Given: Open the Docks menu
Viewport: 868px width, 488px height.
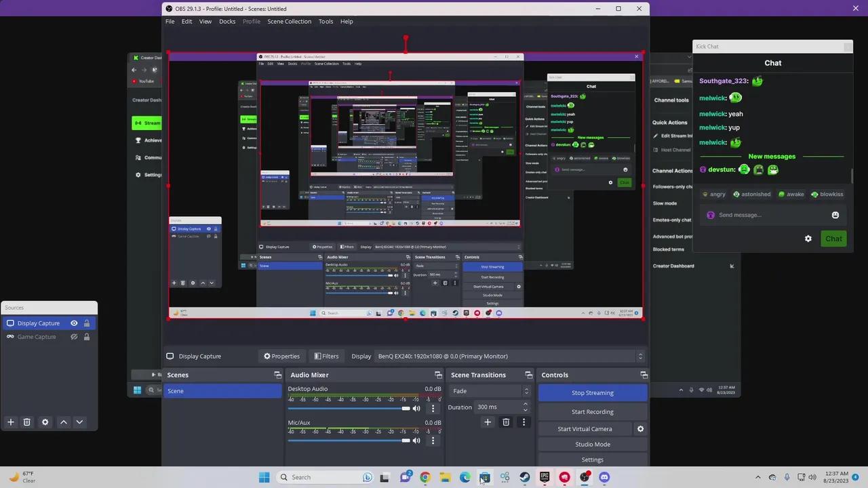Looking at the screenshot, I should click(227, 21).
